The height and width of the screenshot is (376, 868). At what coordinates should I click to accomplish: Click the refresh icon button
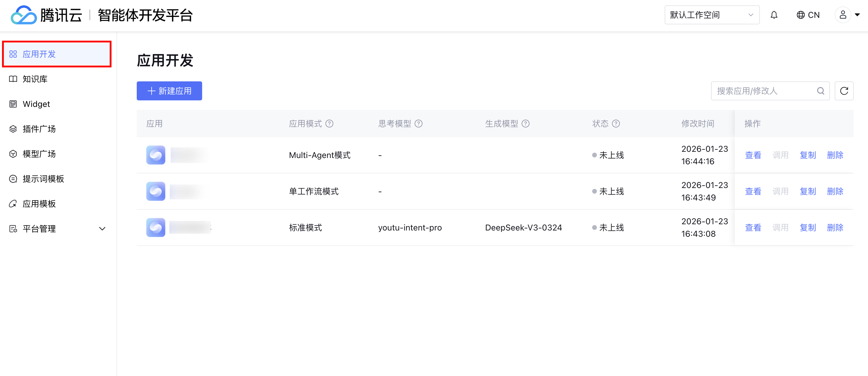pos(844,91)
